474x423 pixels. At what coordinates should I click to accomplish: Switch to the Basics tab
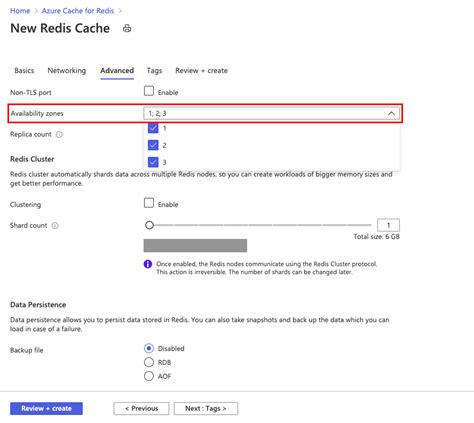click(x=24, y=71)
